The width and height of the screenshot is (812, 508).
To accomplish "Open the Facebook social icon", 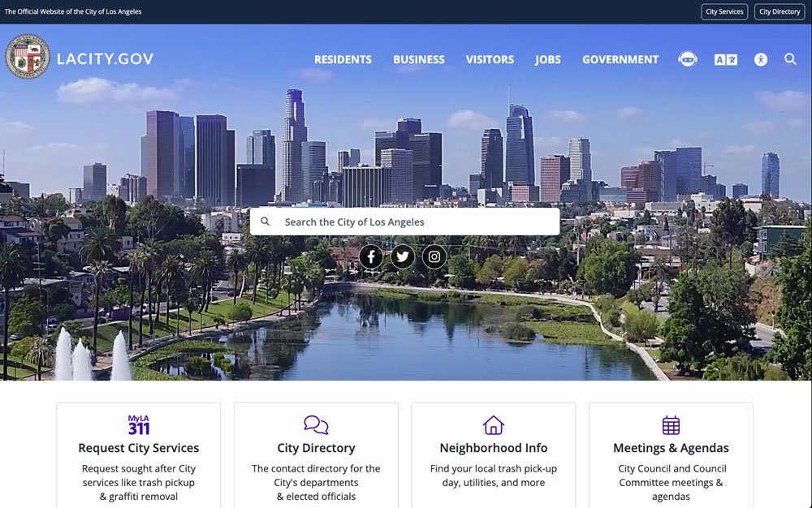I will point(371,256).
